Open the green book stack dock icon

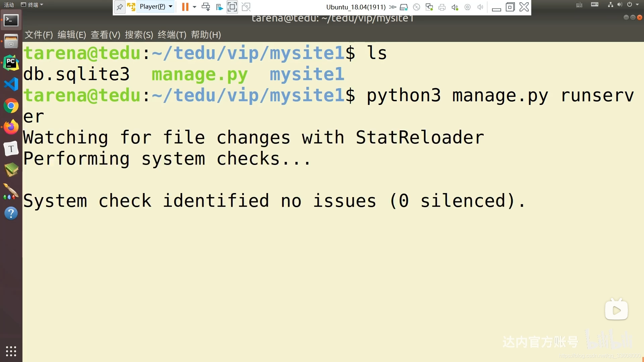pos(11,170)
